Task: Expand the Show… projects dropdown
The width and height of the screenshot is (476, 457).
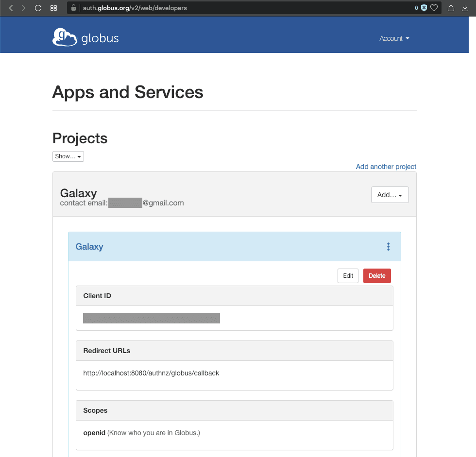Action: (x=68, y=156)
